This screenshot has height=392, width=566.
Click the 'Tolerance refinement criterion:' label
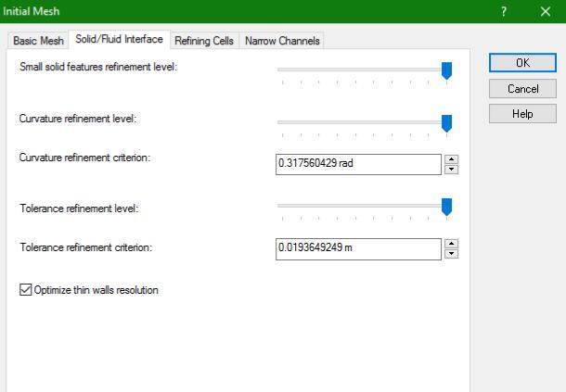click(x=86, y=247)
